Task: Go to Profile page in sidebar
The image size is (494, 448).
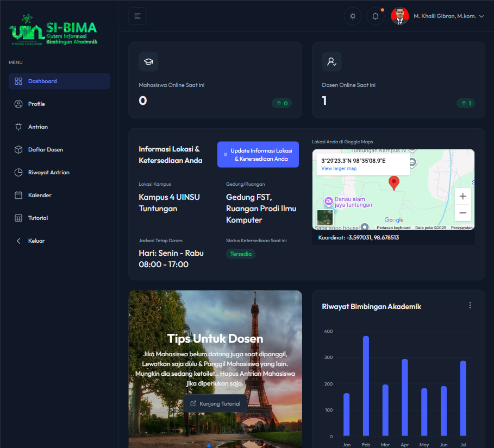Action: [x=60, y=104]
